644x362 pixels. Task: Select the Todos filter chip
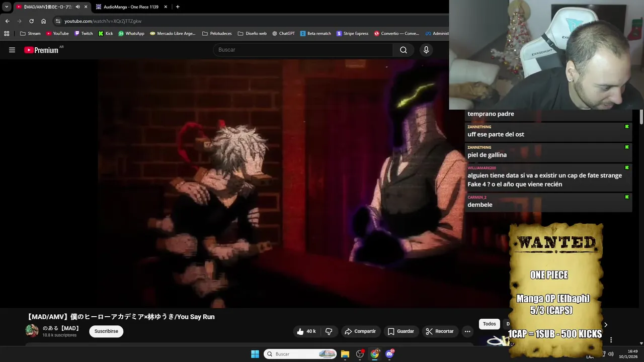(x=490, y=324)
